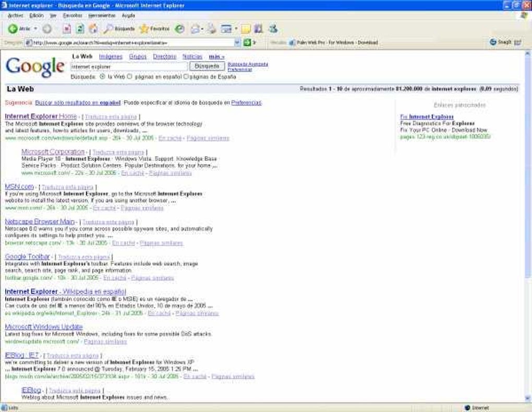Viewport: 532px width, 412px height.
Task: Open 'Internet Explorer - Wikipedia en español' link
Action: pos(66,292)
